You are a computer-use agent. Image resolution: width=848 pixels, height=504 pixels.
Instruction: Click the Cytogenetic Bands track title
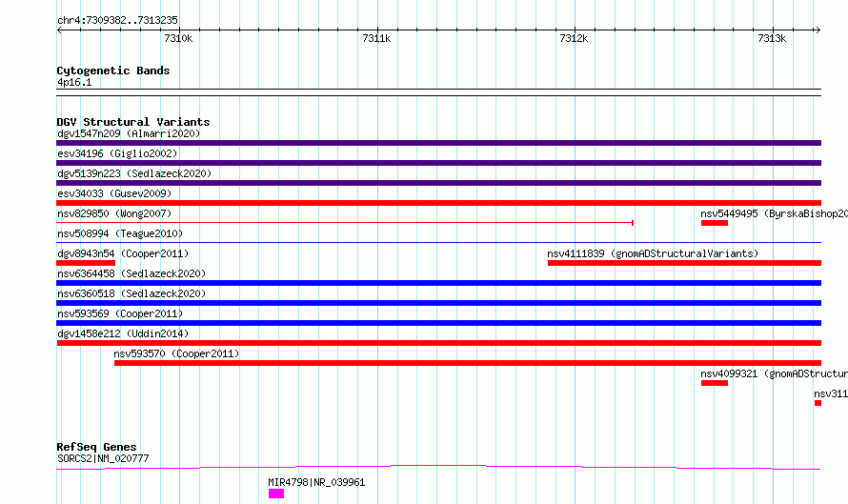113,71
